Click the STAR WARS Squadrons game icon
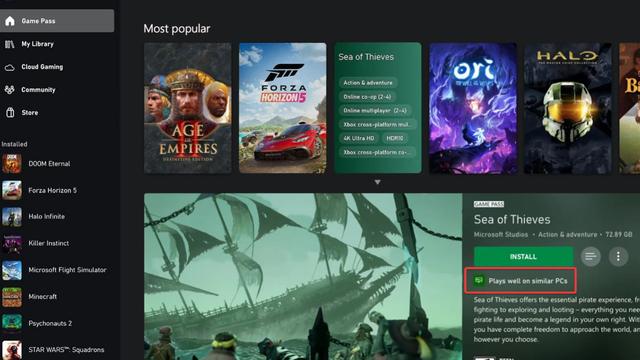This screenshot has width=640, height=360. [12, 350]
